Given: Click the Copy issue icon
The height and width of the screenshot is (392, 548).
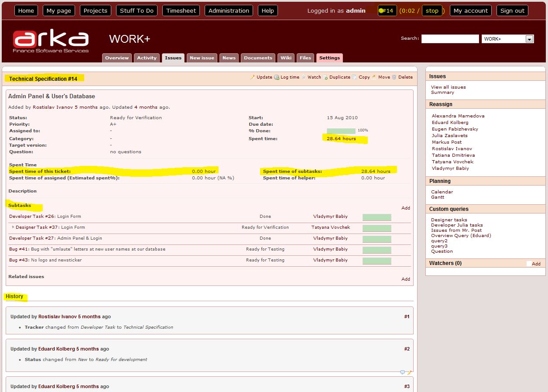Looking at the screenshot, I should 355,77.
